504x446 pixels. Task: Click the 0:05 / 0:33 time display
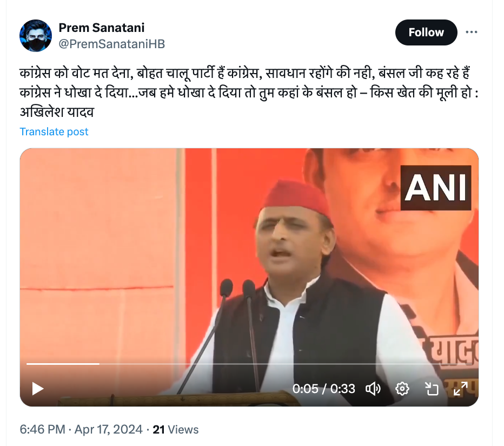coord(324,389)
